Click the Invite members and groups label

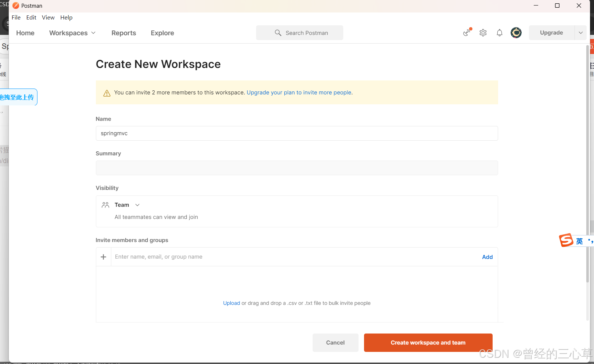(x=132, y=240)
